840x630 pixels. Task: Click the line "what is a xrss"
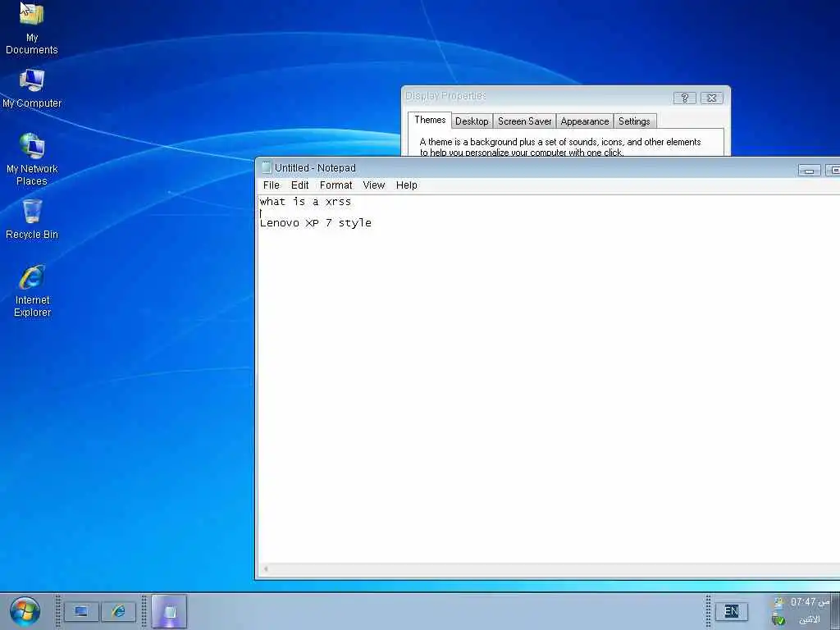point(305,202)
